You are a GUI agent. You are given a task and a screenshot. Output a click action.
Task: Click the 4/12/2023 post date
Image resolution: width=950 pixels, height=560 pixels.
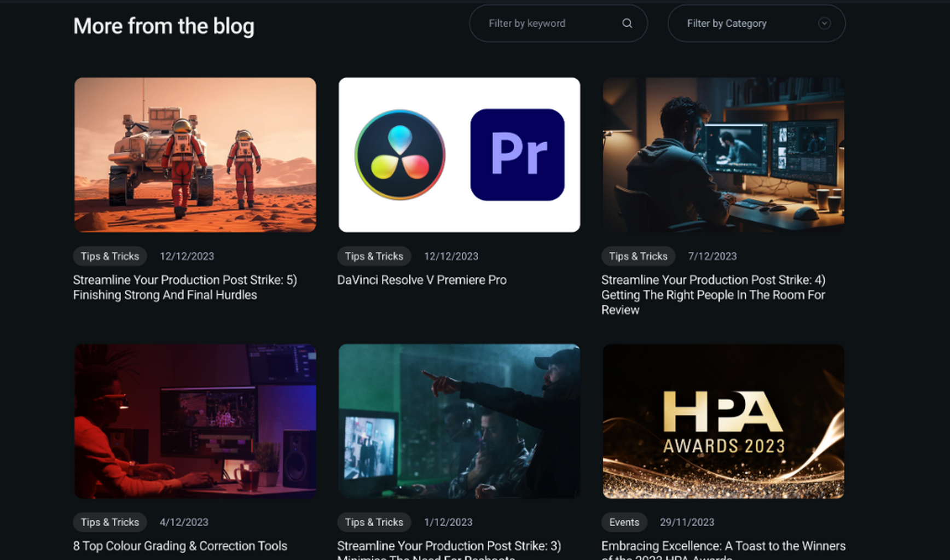pyautogui.click(x=184, y=522)
